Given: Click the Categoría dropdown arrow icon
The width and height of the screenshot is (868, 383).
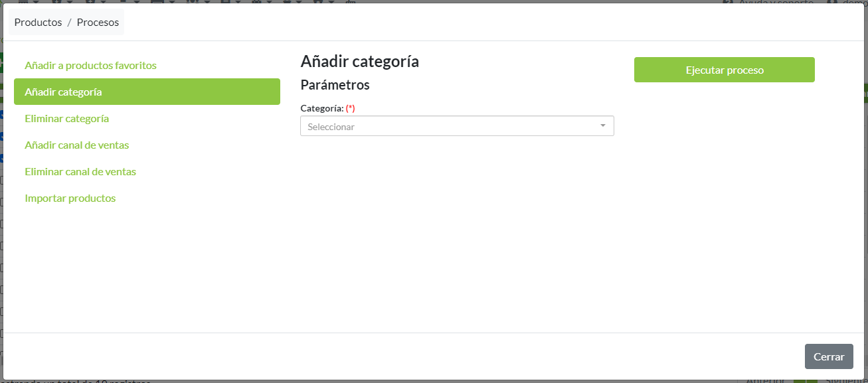Looking at the screenshot, I should [603, 125].
